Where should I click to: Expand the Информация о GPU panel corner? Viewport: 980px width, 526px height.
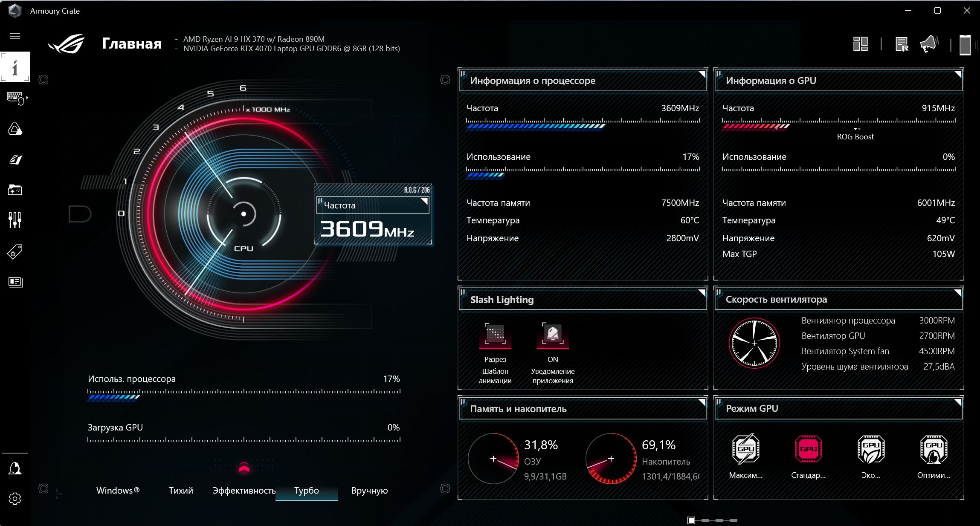[958, 74]
